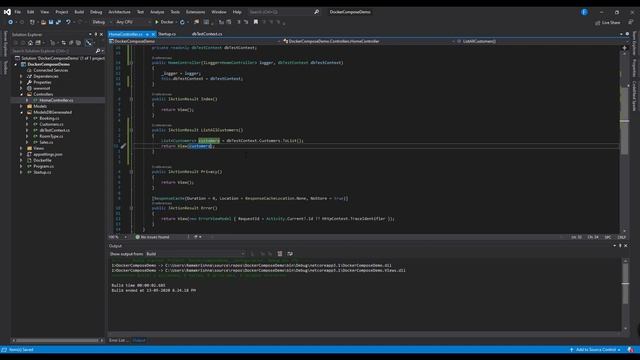
Task: Click the Live Share icon
Action: pyautogui.click(x=598, y=23)
